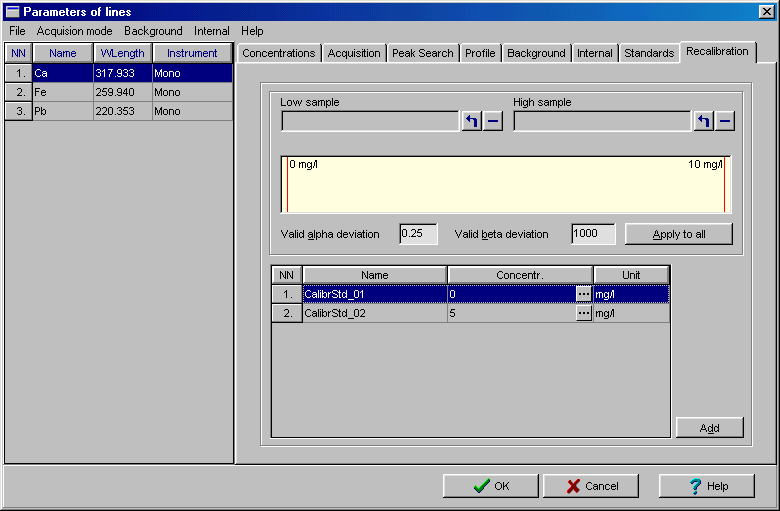Click the Low sample input field

pos(370,121)
